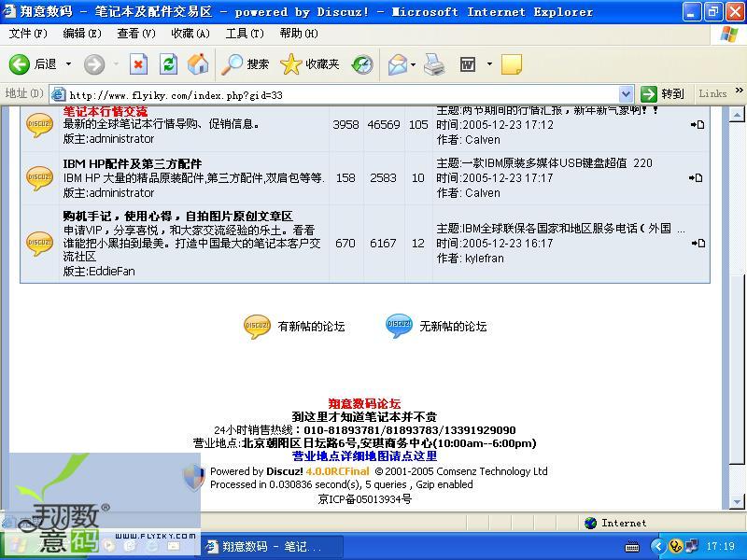Open the IBM HP配件及第三方配件 forum
The image size is (747, 560).
(133, 164)
